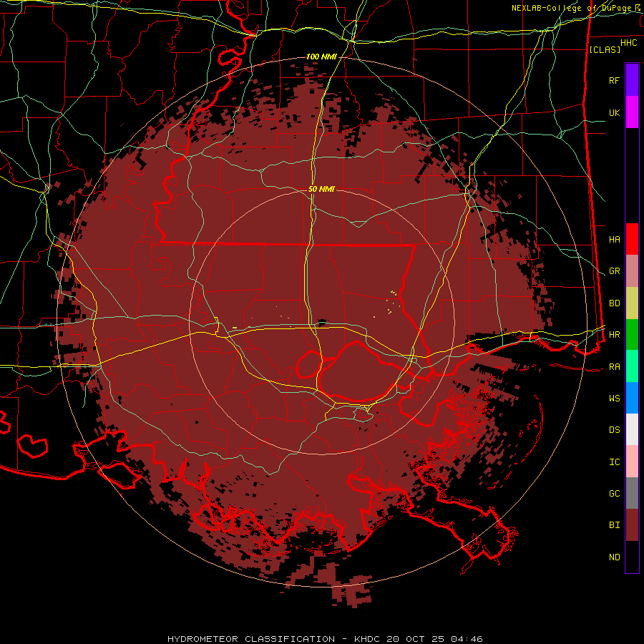Image resolution: width=644 pixels, height=644 pixels.
Task: Click the IC legend label
Action: [614, 462]
